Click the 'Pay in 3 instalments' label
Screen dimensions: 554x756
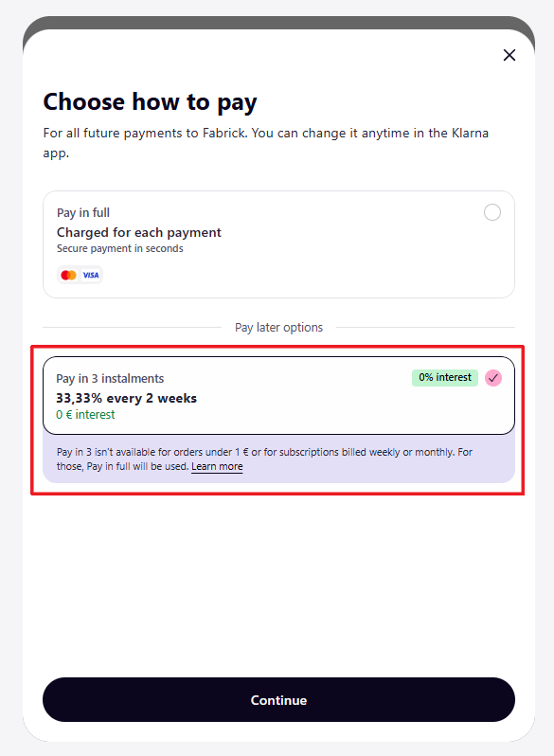point(110,379)
